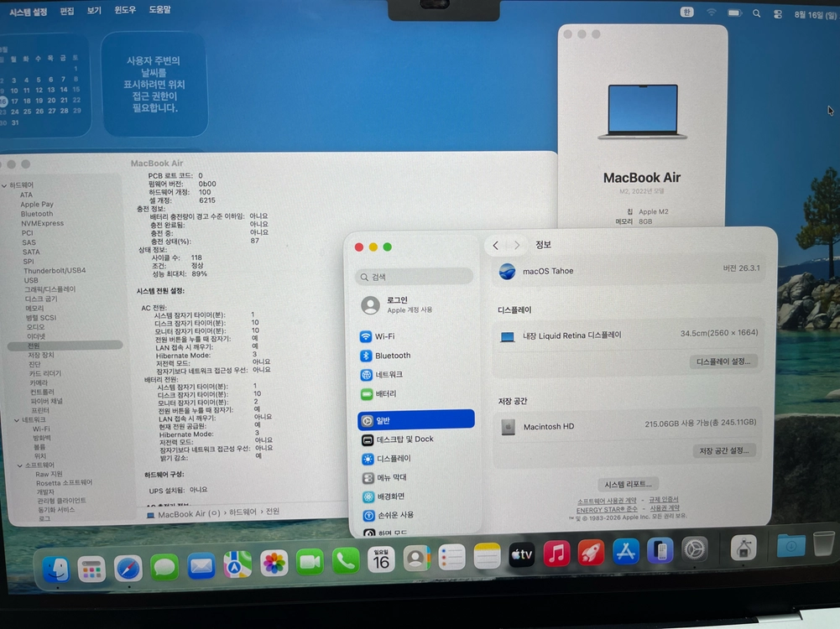Screen dimensions: 840x629
Task: Collapse 하드웨어 section in System Report sidebar
Action: [4, 185]
